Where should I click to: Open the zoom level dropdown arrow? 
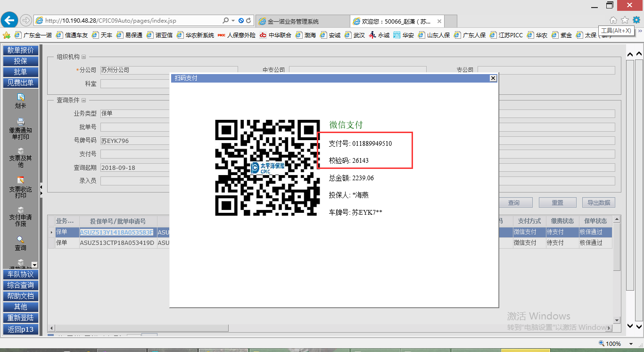click(632, 344)
